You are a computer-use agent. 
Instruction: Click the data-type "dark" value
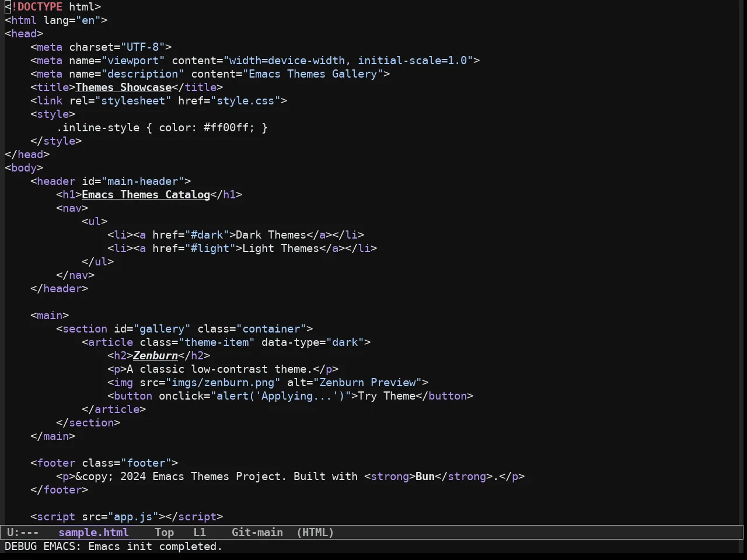point(345,342)
